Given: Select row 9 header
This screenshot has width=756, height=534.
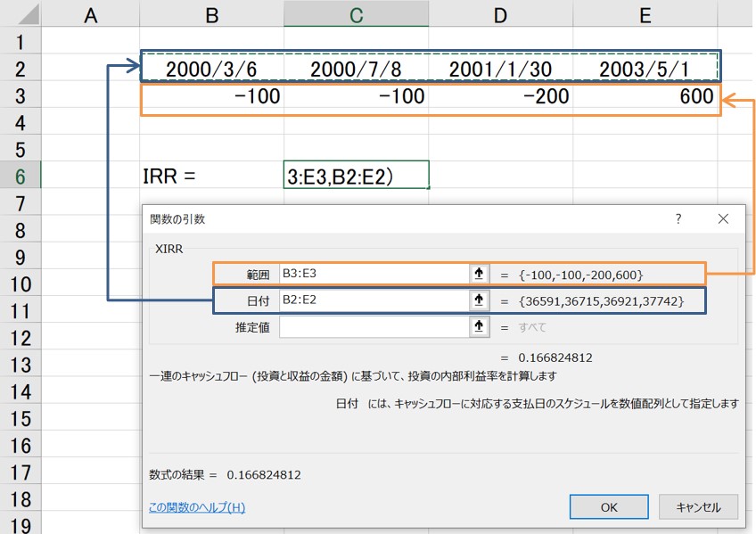Looking at the screenshot, I should 21,257.
